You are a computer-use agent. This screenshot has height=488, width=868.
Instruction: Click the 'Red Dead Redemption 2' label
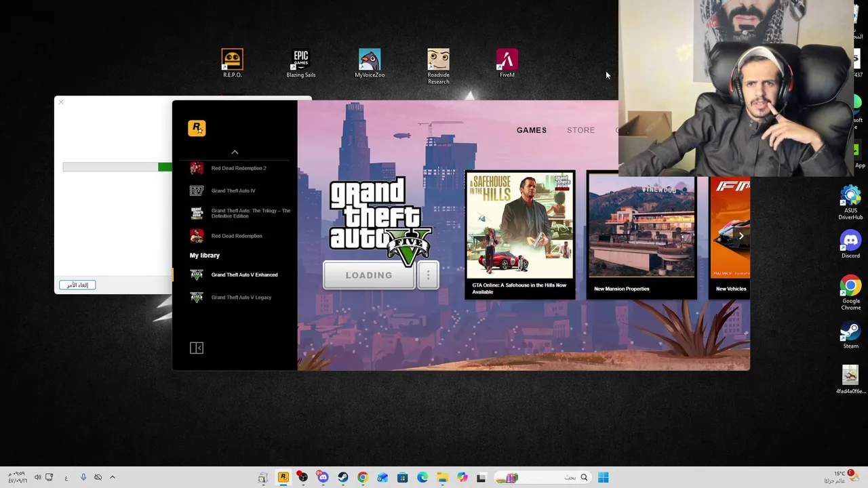click(239, 168)
